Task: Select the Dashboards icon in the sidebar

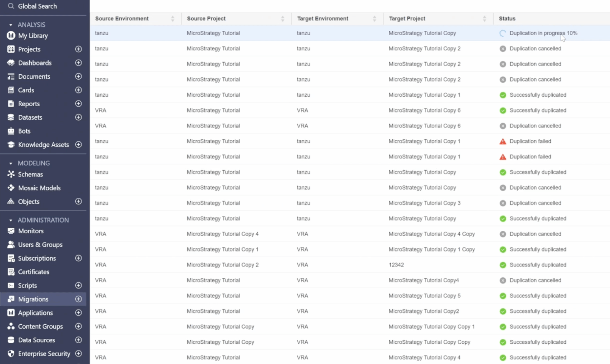Action: pyautogui.click(x=11, y=63)
